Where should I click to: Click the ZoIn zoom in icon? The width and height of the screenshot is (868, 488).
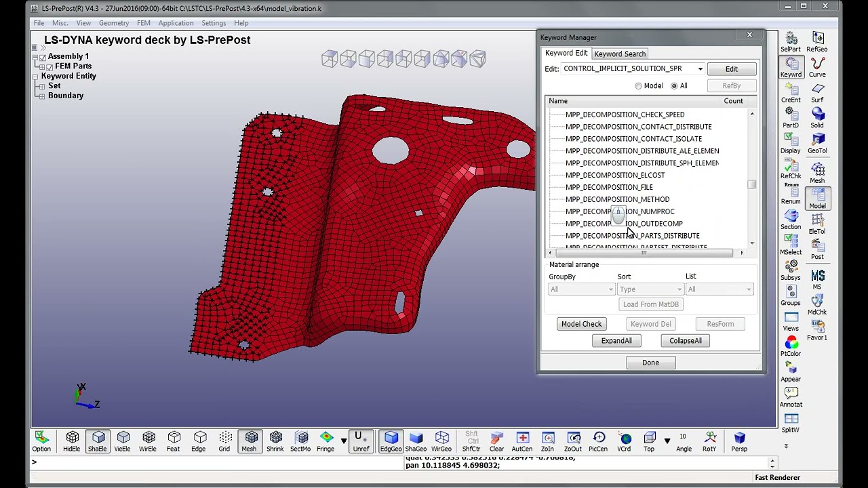point(547,441)
